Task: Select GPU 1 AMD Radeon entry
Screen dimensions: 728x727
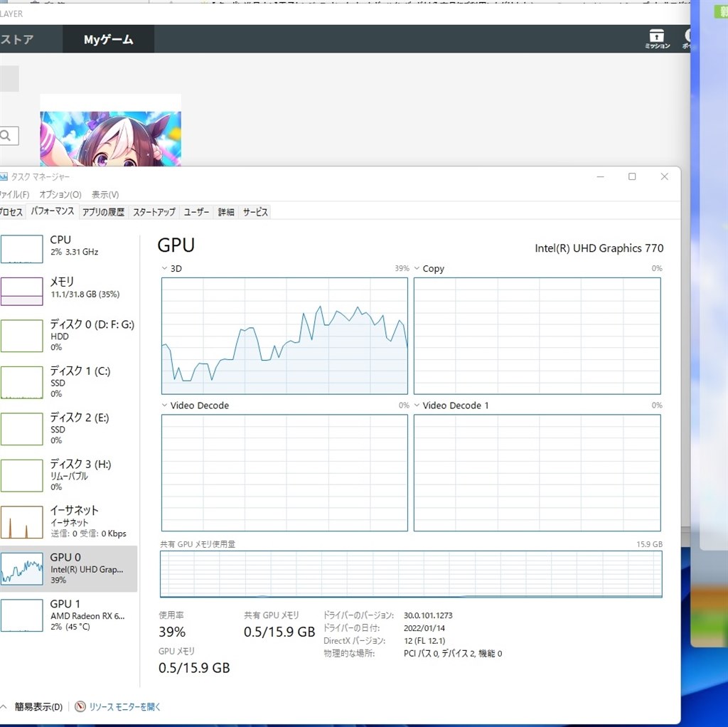Action: [x=69, y=615]
